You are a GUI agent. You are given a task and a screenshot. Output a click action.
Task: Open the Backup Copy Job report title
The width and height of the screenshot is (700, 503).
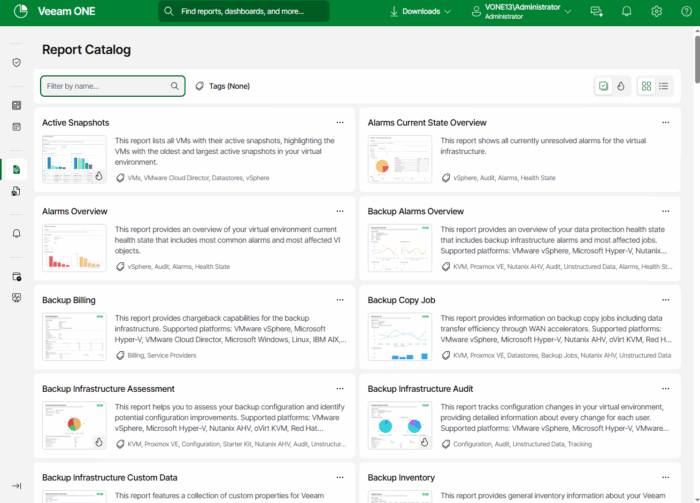[401, 300]
